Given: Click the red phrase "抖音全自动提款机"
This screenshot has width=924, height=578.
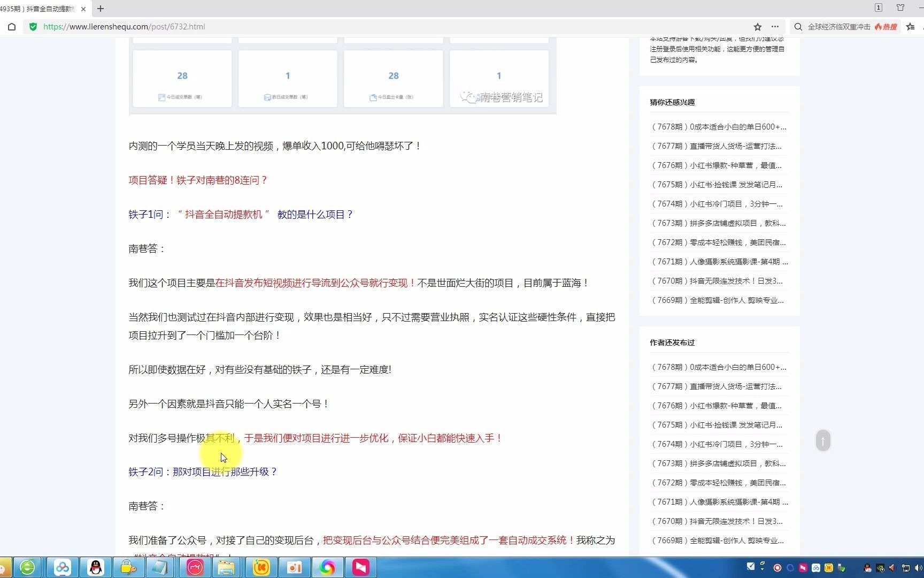Looking at the screenshot, I should pyautogui.click(x=224, y=215).
